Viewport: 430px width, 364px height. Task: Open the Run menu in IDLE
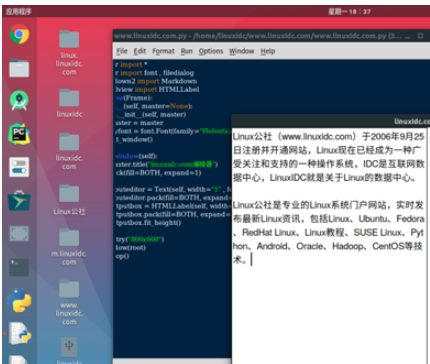pos(186,51)
